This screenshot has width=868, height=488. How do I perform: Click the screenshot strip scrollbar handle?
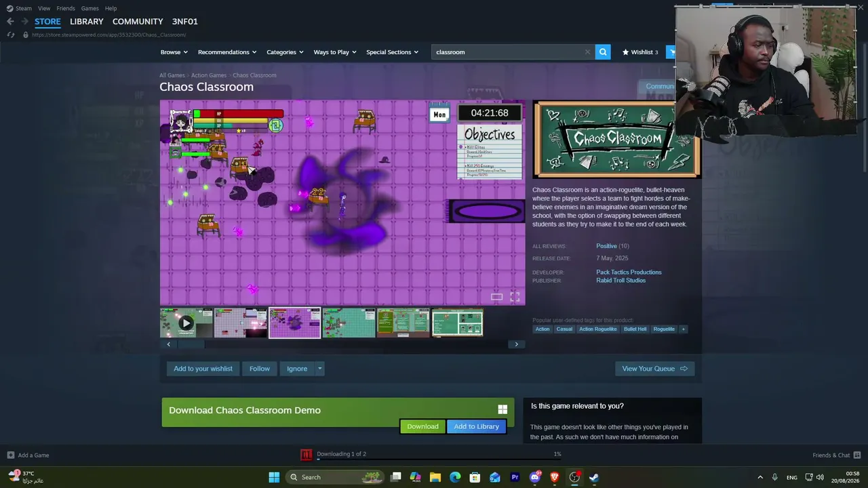(x=191, y=344)
